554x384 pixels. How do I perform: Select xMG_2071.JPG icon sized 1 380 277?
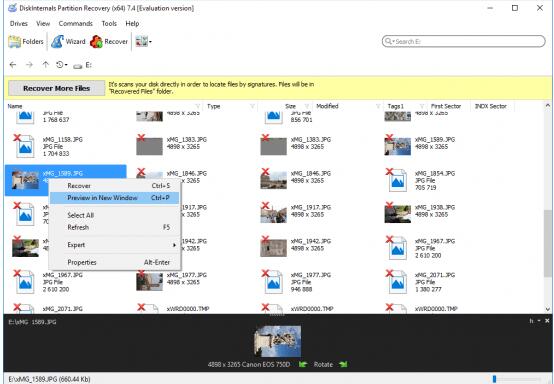point(397,282)
